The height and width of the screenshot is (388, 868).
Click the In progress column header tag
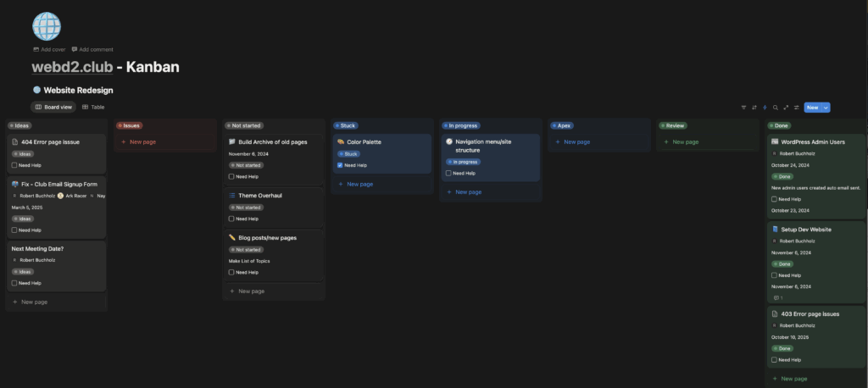[462, 125]
